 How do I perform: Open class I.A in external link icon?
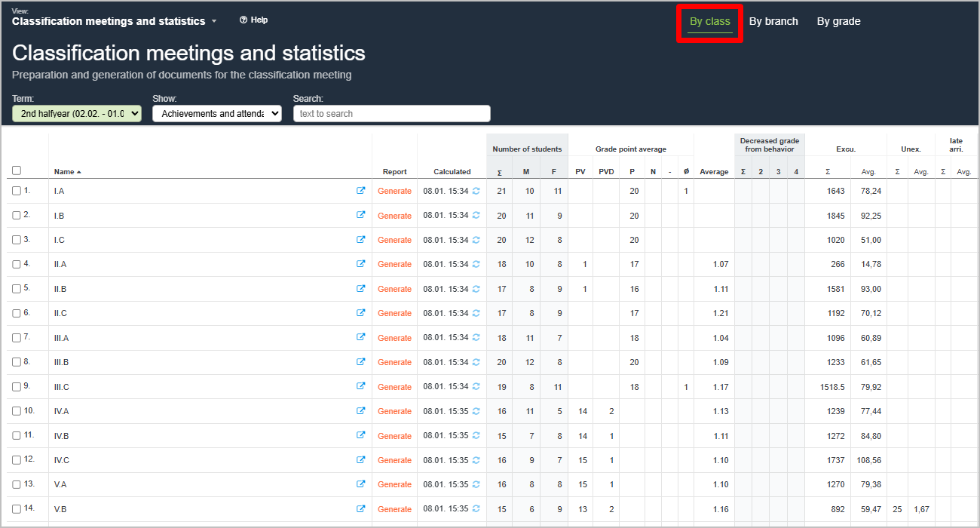coord(361,191)
